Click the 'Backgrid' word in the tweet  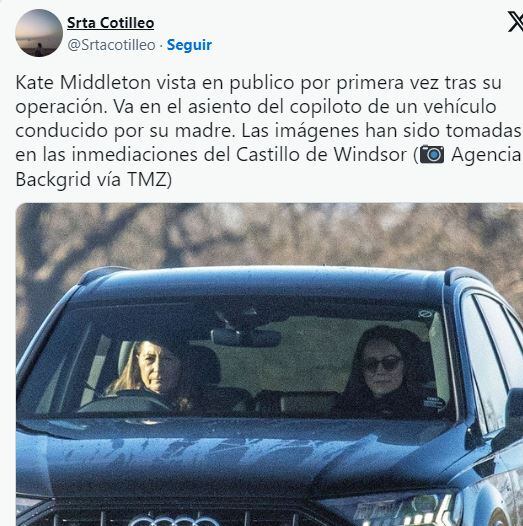click(x=53, y=179)
